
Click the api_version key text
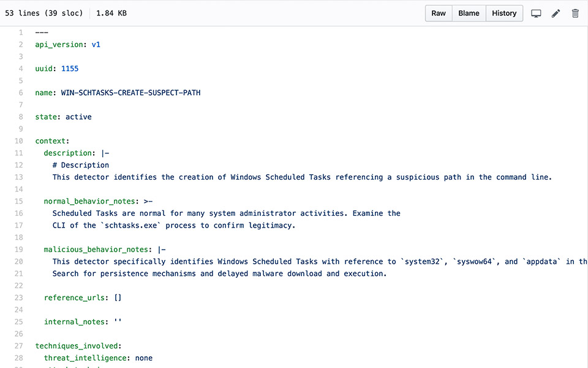[61, 45]
